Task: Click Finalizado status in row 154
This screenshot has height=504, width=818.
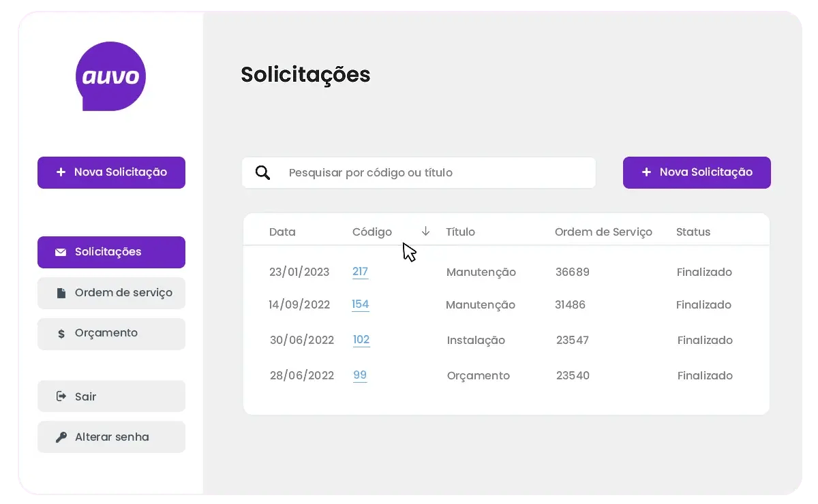Action: [704, 304]
